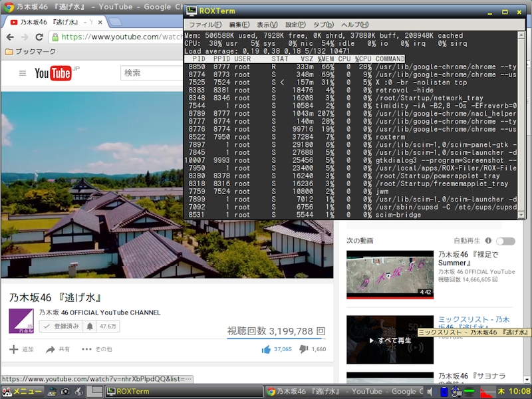This screenshot has width=532, height=399.
Task: Open ROXTerm ファイル(F) menu
Action: (205, 25)
